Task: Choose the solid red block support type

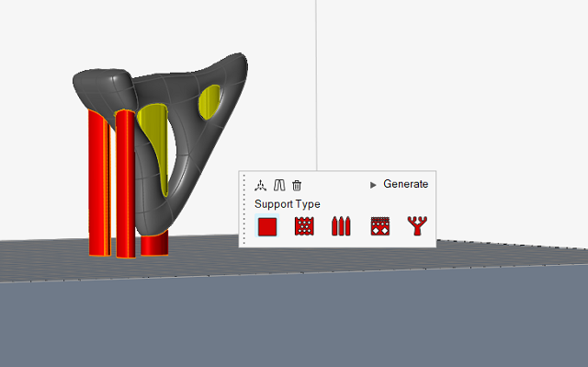Action: pyautogui.click(x=267, y=226)
